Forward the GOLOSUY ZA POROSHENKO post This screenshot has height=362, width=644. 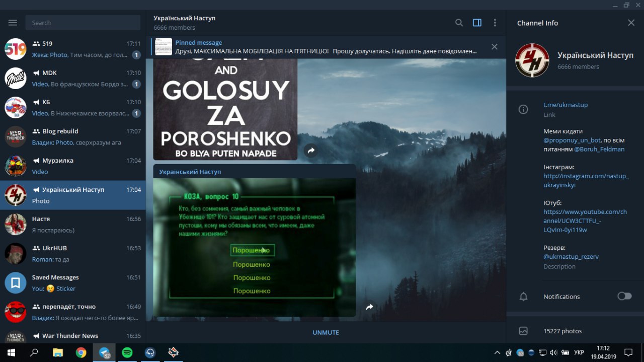click(311, 151)
